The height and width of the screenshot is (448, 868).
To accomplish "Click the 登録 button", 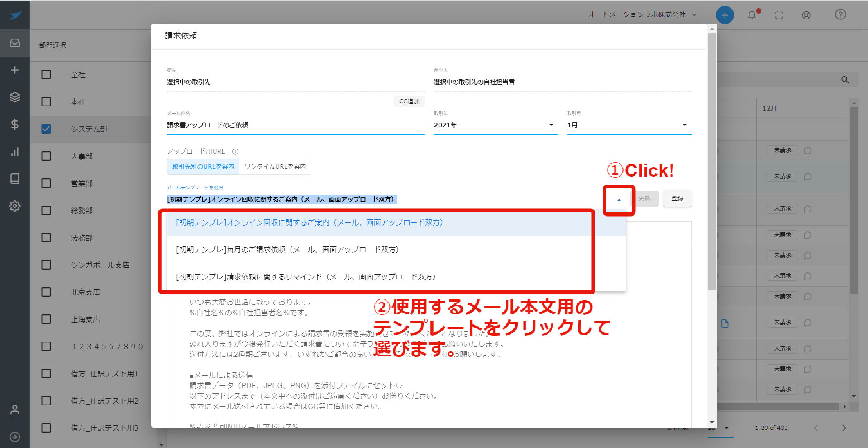I will click(x=677, y=198).
